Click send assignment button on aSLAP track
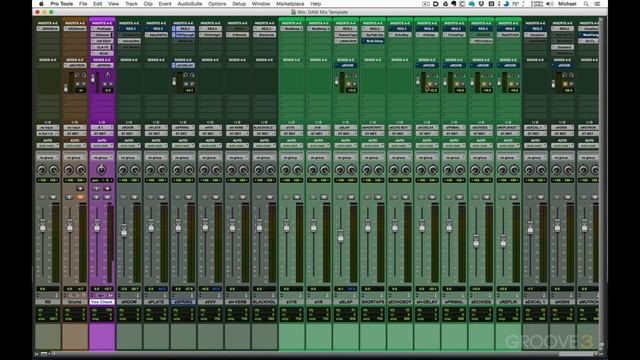 345,65
